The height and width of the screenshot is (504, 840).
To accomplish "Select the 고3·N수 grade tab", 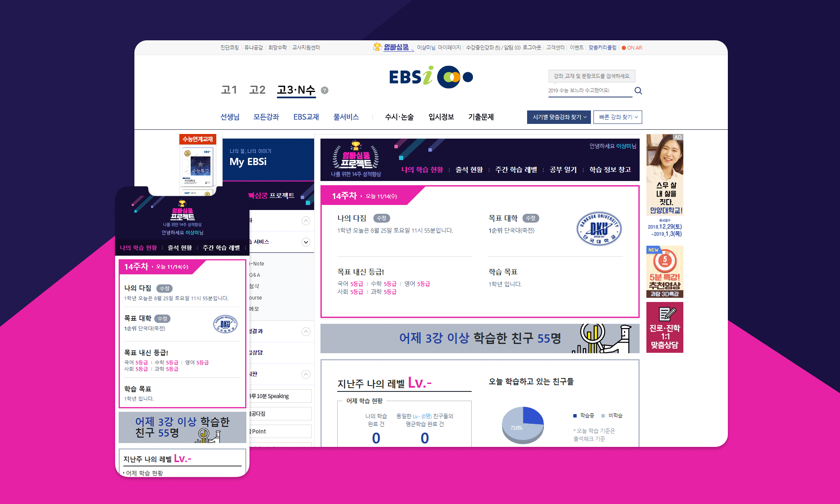I will point(296,90).
